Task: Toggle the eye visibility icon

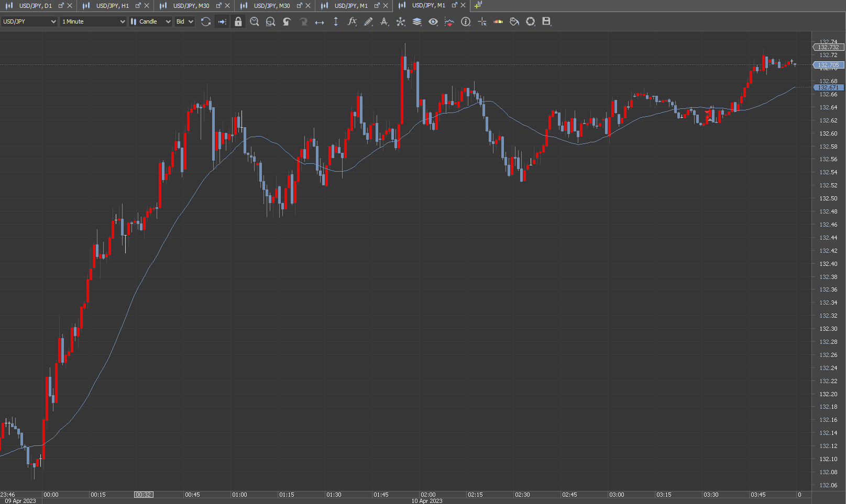Action: tap(433, 21)
